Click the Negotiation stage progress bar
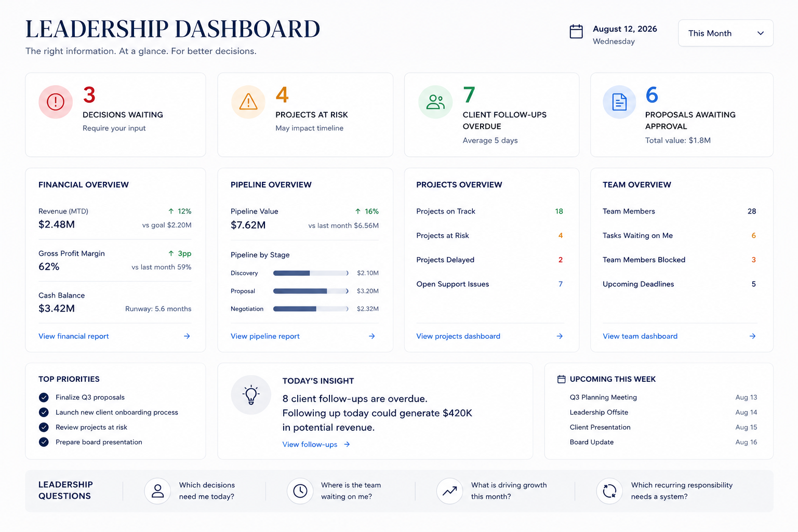The height and width of the screenshot is (532, 798). coord(311,309)
